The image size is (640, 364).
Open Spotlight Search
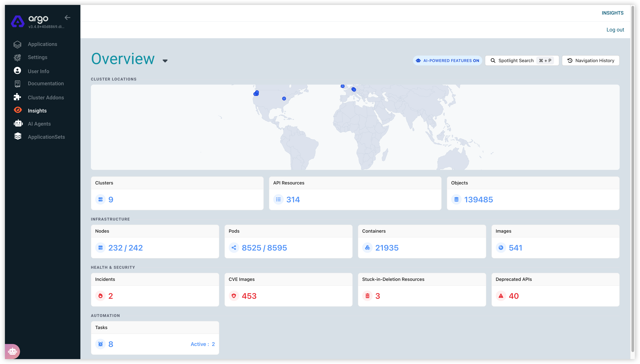point(522,61)
